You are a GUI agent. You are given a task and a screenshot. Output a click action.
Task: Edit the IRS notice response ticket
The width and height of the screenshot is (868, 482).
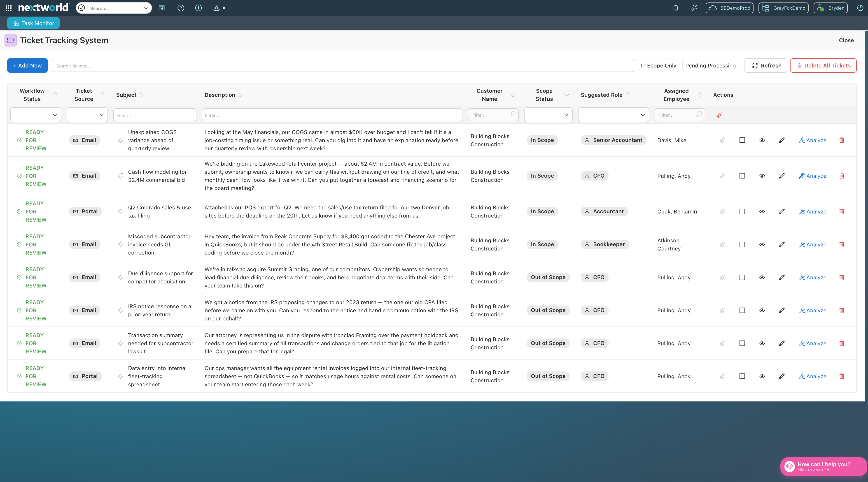point(782,310)
